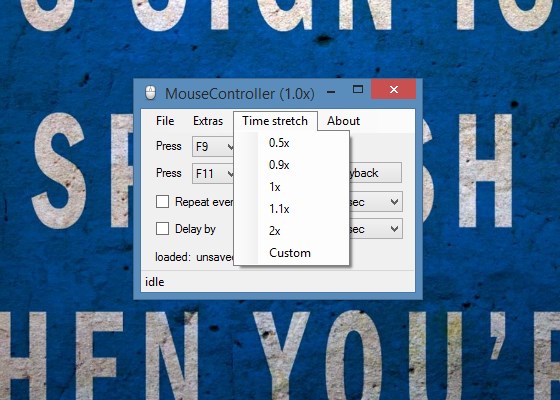The width and height of the screenshot is (560, 400).
Task: Open the File menu
Action: [x=165, y=121]
